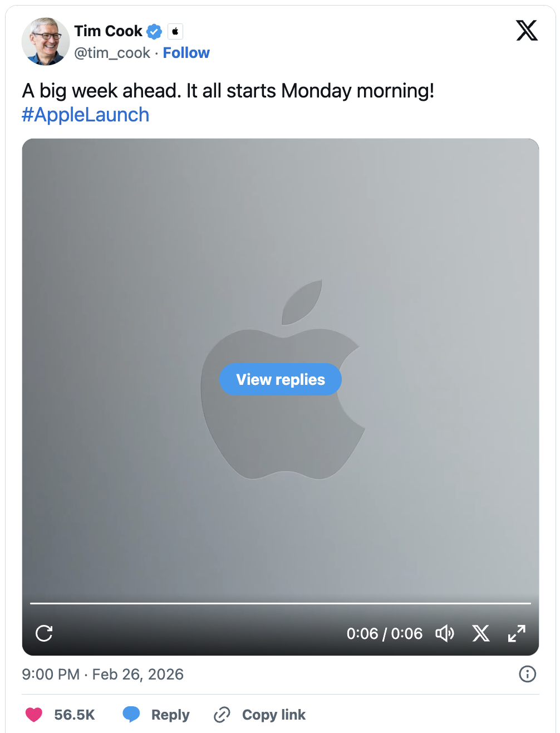
Task: Click the X logo in the video controls
Action: click(481, 633)
